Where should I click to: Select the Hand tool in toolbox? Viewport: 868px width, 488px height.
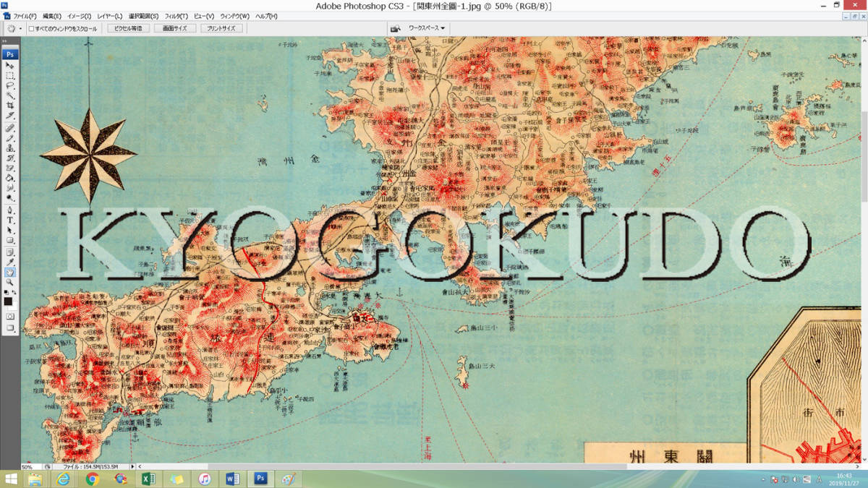10,272
